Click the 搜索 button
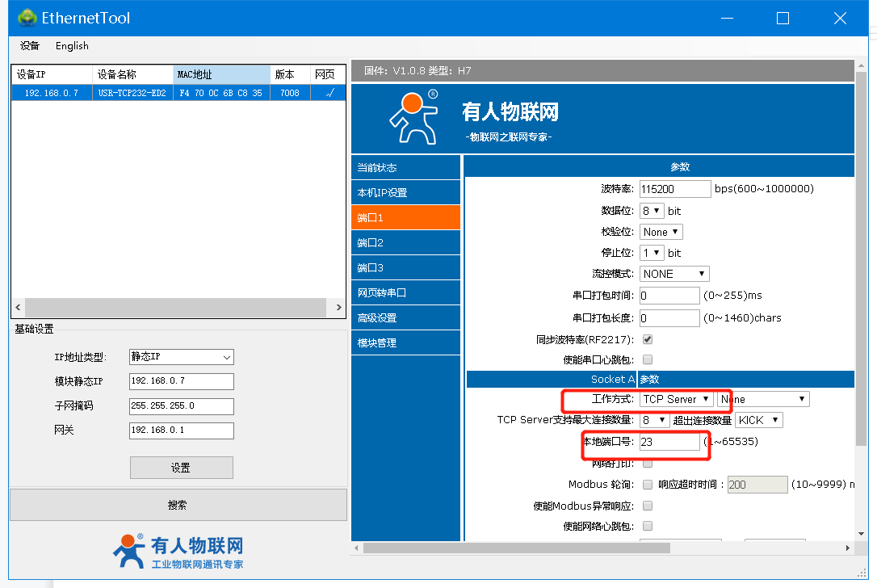877x588 pixels. [178, 505]
